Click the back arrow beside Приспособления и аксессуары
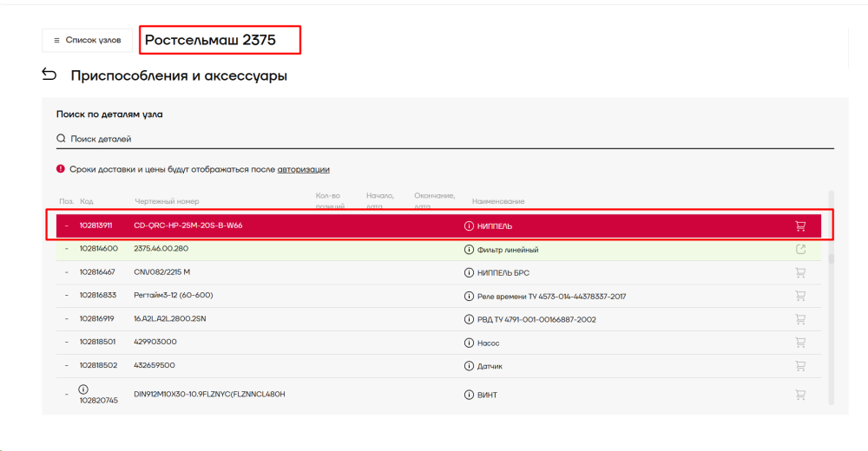 pos(49,74)
